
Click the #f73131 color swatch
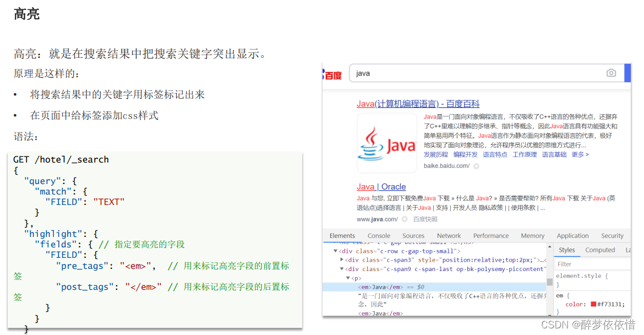[593, 304]
